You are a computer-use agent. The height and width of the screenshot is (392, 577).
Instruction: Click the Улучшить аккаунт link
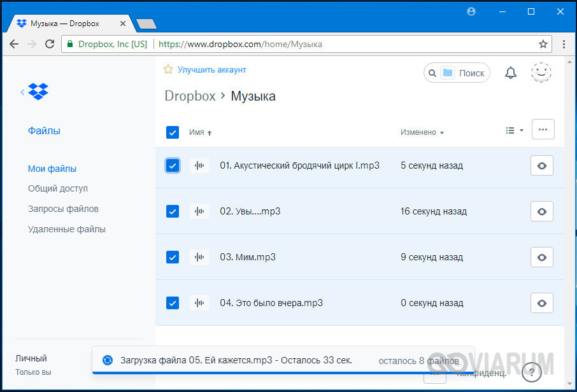click(211, 70)
